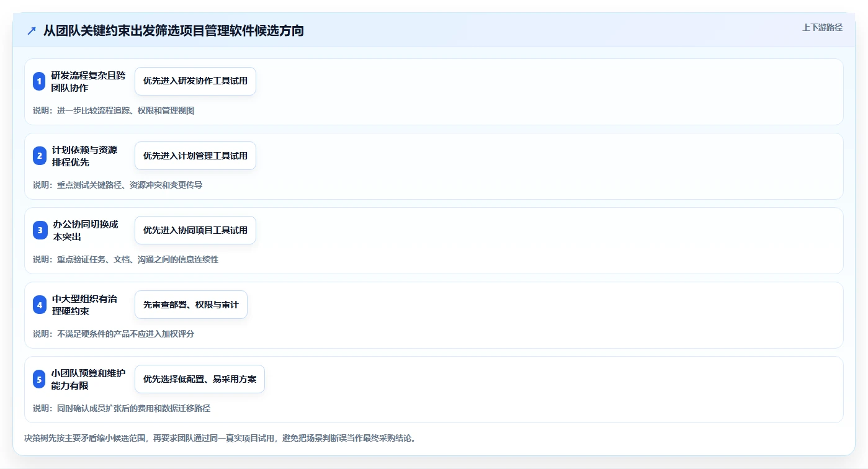Click note 说明:不满足硬条件的产品不应进入加权评分
This screenshot has height=469, width=868.
tap(114, 334)
